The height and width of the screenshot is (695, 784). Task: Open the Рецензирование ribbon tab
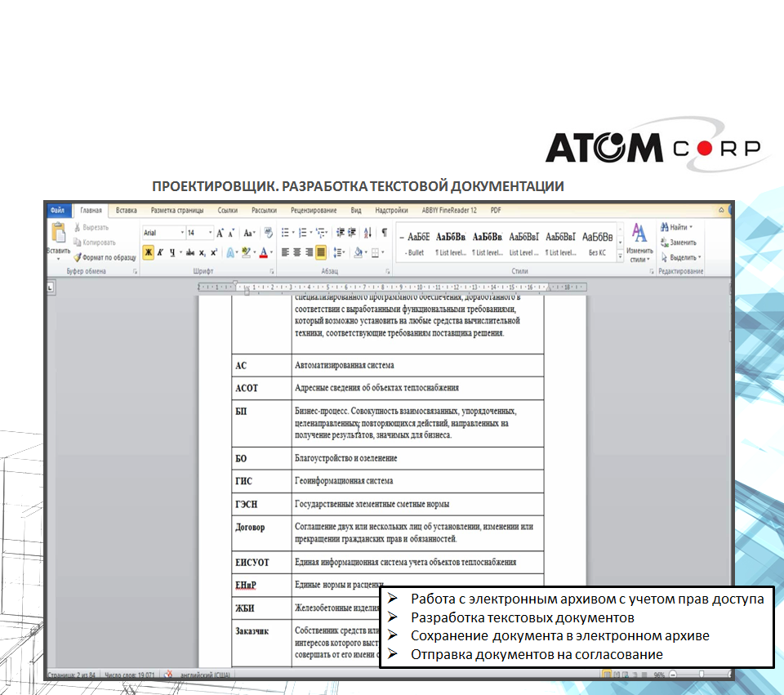314,211
